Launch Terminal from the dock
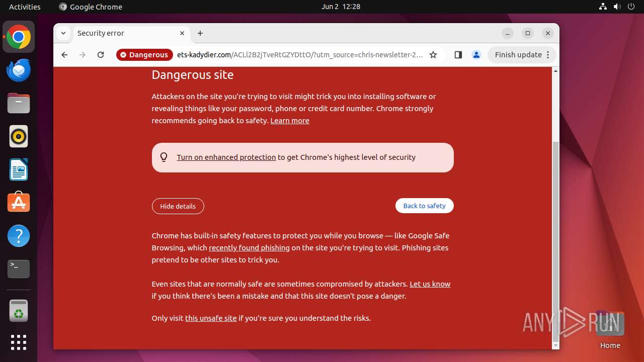Viewport: 644px width, 362px height. coord(19,269)
